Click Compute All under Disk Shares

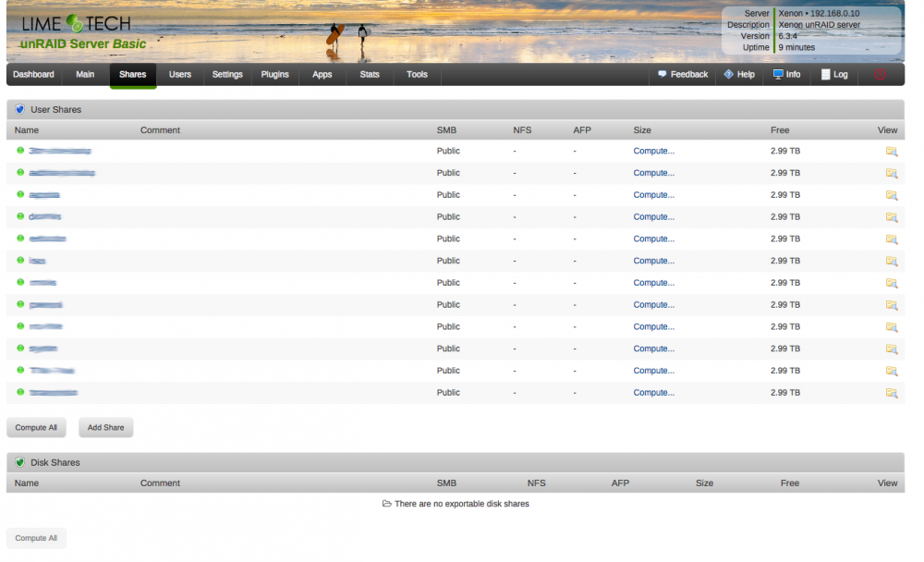tap(36, 538)
